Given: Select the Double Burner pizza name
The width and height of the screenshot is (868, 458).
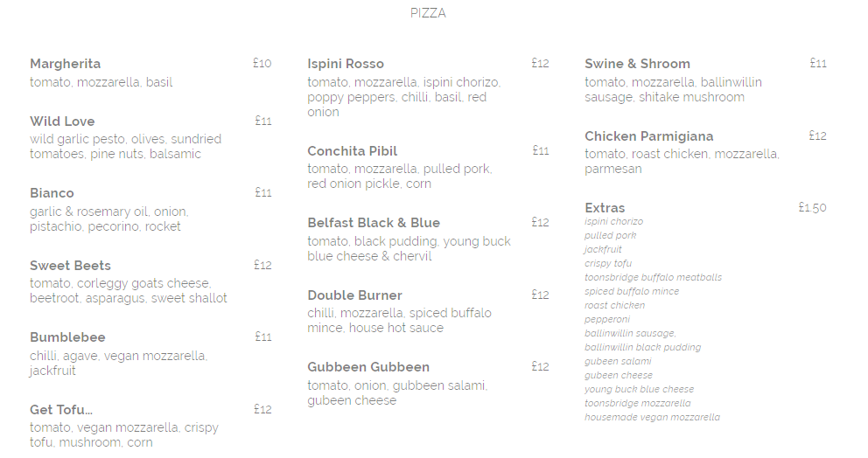Looking at the screenshot, I should point(355,295).
